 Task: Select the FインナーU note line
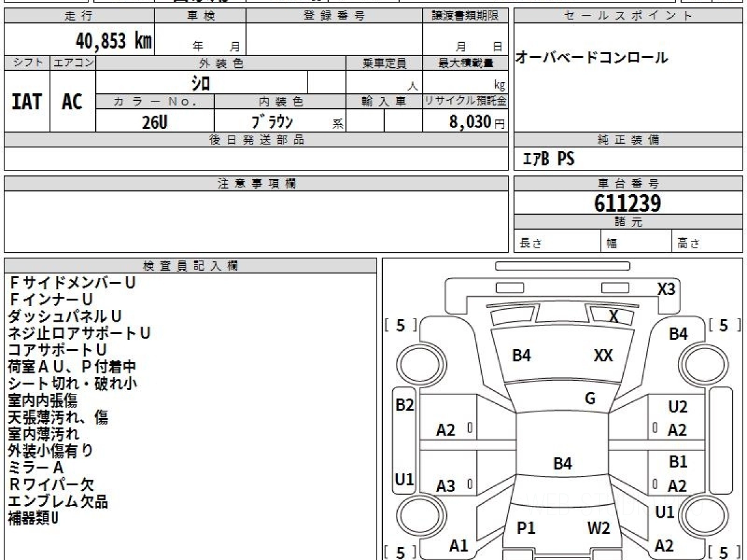pyautogui.click(x=51, y=300)
